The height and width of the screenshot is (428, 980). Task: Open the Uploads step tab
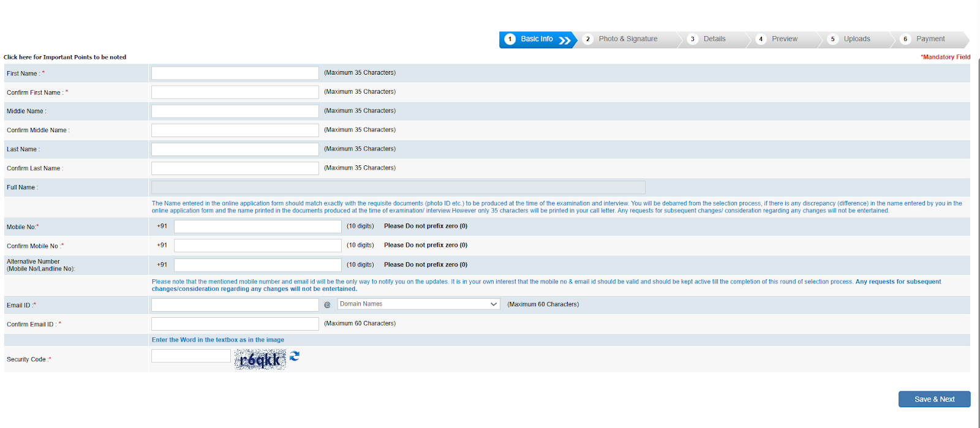click(857, 39)
